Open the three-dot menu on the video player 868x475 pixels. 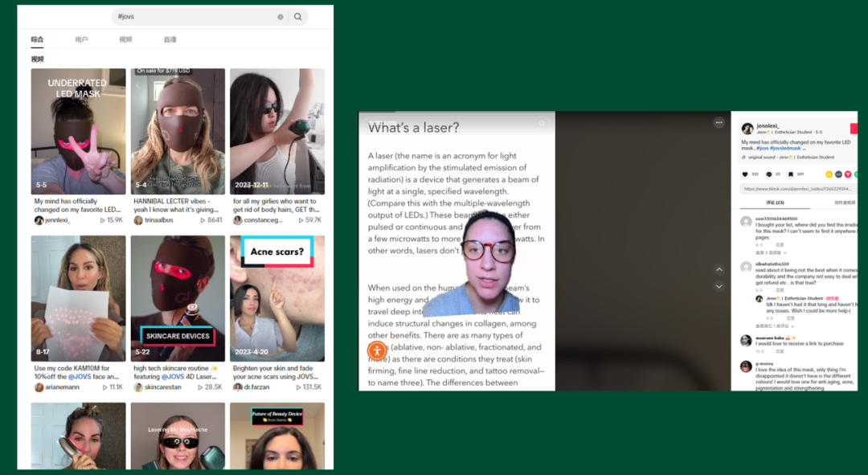point(719,122)
